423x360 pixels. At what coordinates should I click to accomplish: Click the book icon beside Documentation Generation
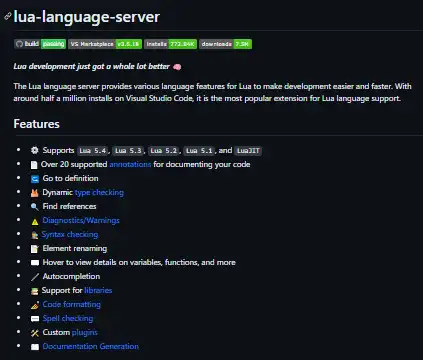(x=35, y=347)
